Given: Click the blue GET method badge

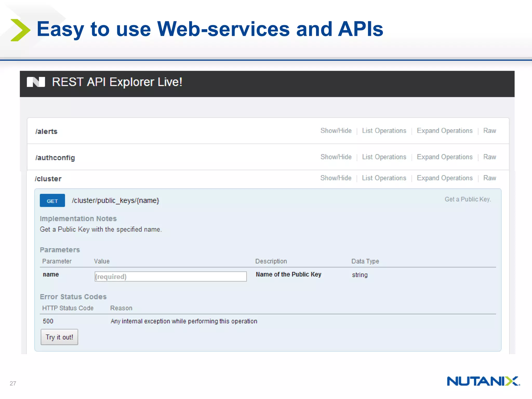Looking at the screenshot, I should click(x=52, y=201).
